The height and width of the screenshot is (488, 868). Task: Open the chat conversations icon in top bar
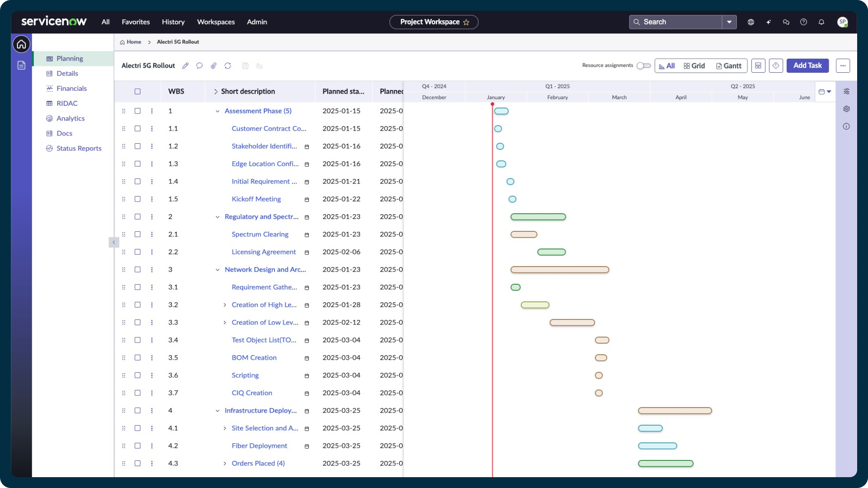tap(786, 22)
